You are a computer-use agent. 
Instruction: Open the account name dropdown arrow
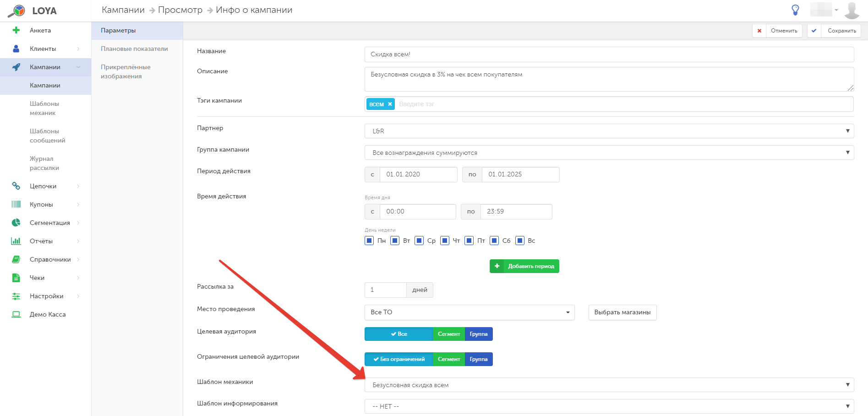836,10
